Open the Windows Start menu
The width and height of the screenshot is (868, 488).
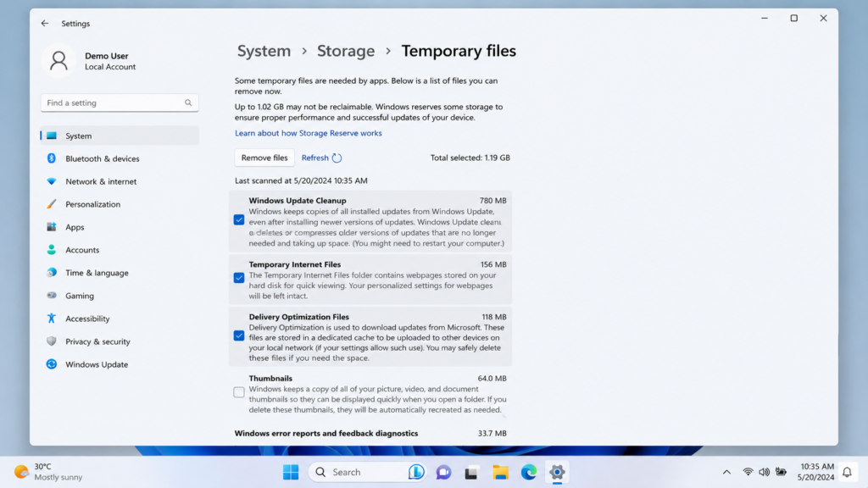291,472
